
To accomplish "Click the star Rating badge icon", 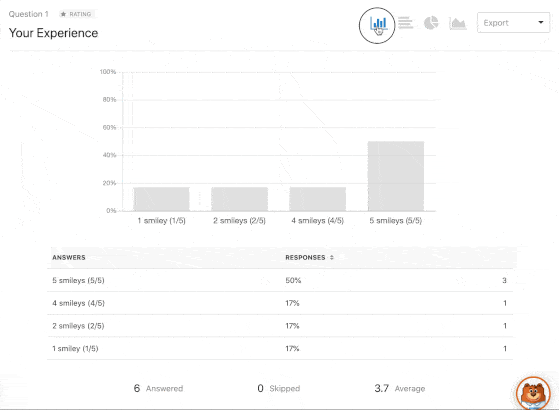I will click(x=63, y=14).
